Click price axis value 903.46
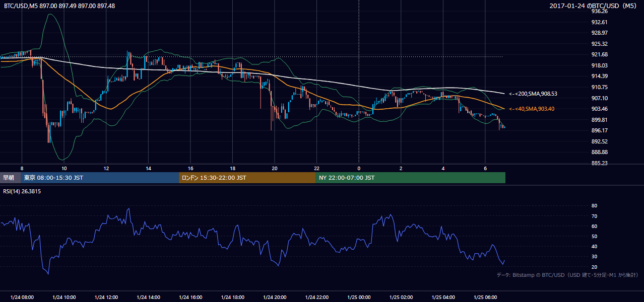This screenshot has width=644, height=302. coord(599,109)
